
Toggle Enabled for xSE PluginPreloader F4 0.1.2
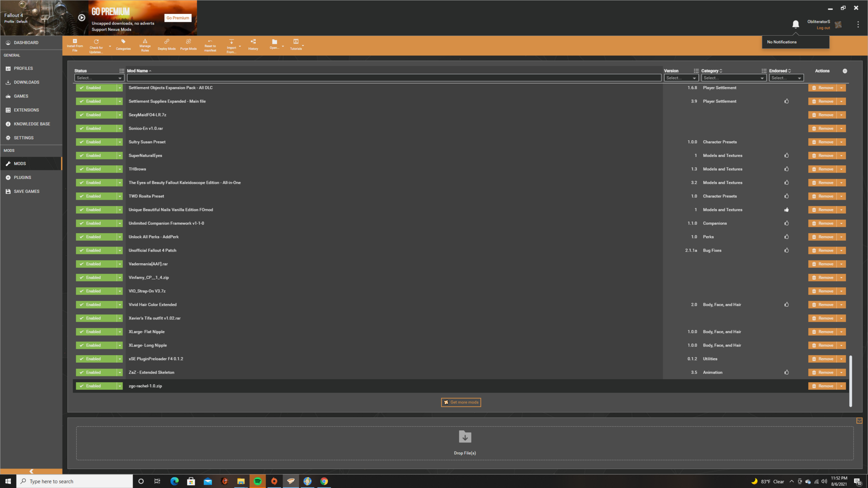tap(96, 359)
